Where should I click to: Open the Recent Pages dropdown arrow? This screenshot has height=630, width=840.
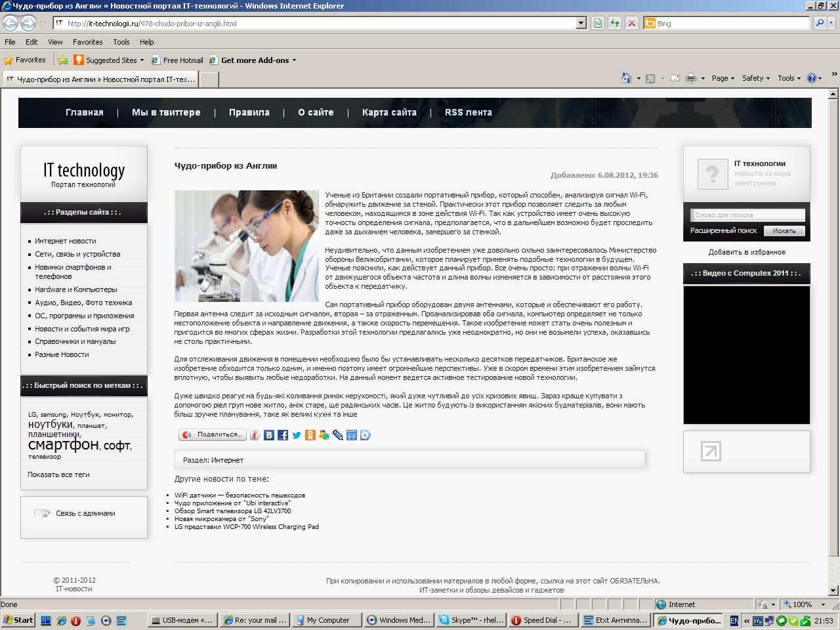pyautogui.click(x=43, y=23)
